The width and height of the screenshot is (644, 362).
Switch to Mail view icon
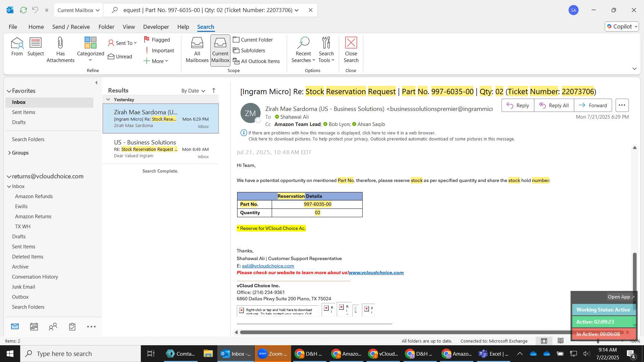(15, 326)
